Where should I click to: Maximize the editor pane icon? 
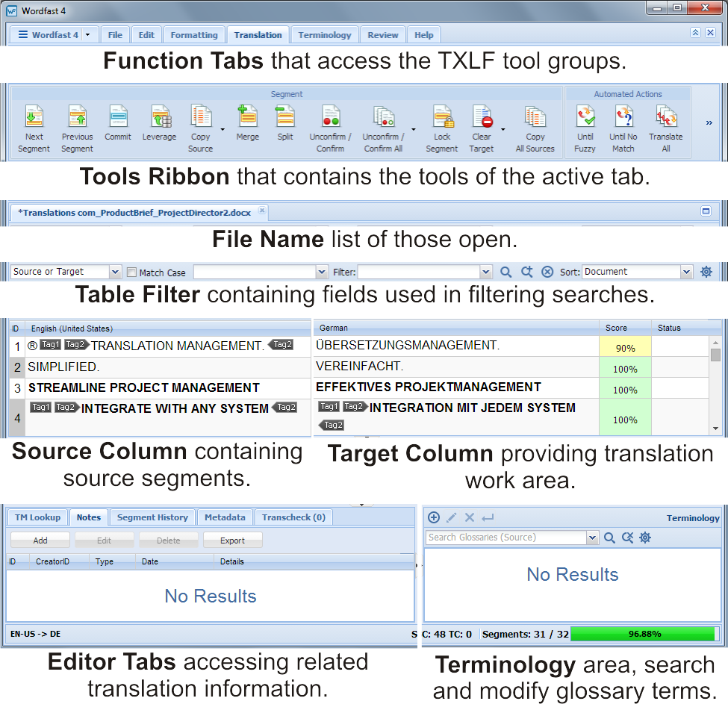[706, 211]
